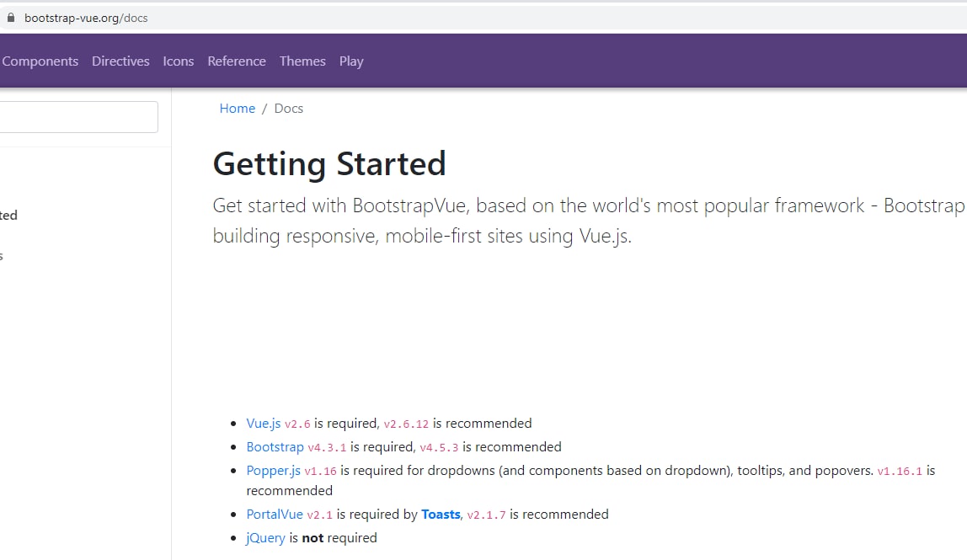This screenshot has height=560, width=967.
Task: Open the Toasts link
Action: 441,515
